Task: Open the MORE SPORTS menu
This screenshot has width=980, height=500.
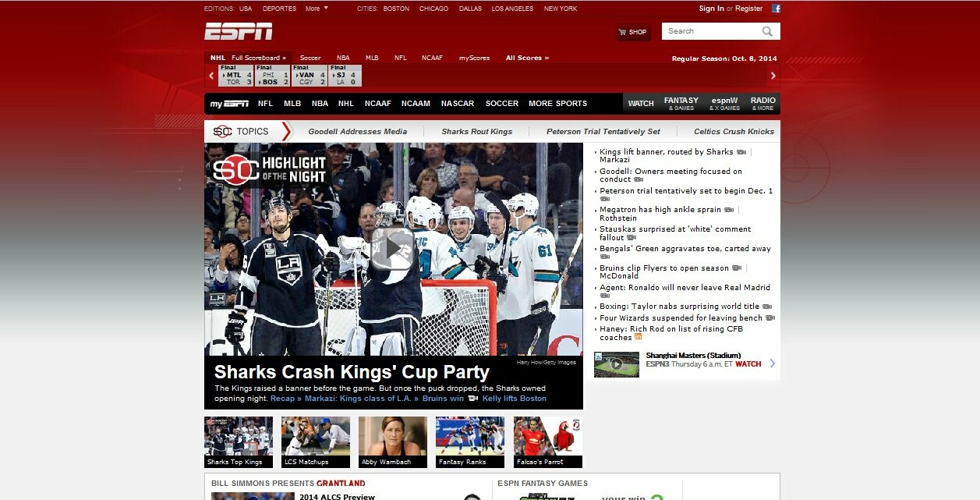Action: [557, 104]
